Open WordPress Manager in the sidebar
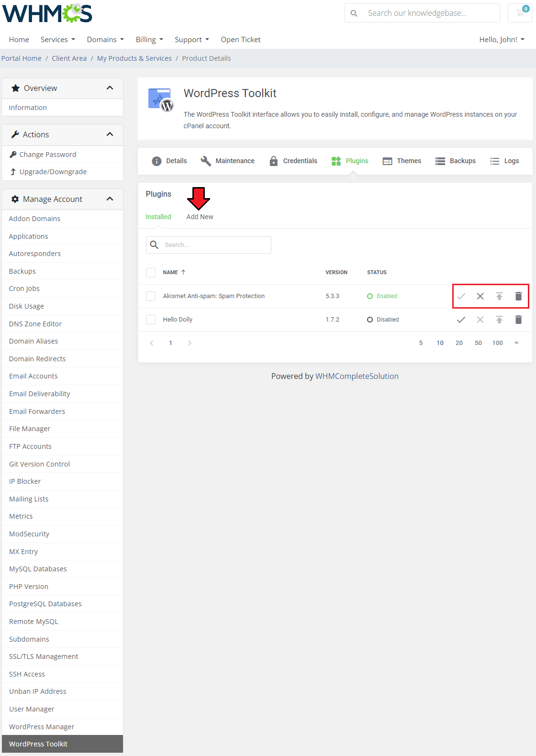The image size is (536, 756). [62, 727]
